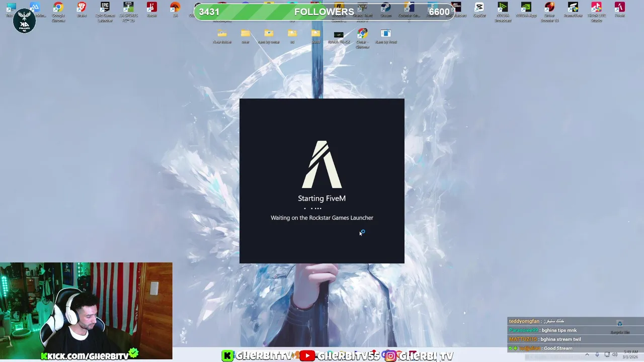Show hidden tray icons chevron
Image resolution: width=644 pixels, height=362 pixels.
click(587, 355)
